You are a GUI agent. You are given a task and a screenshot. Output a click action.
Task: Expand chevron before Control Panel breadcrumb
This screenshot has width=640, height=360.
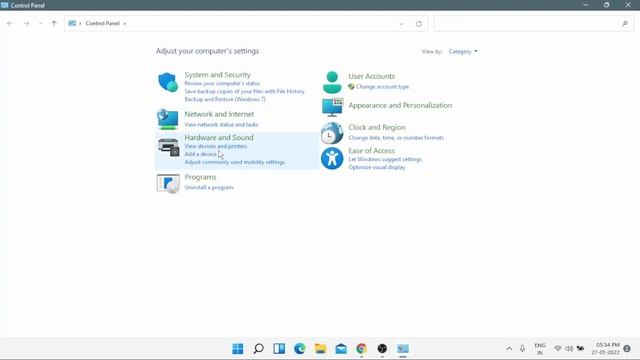coord(80,24)
